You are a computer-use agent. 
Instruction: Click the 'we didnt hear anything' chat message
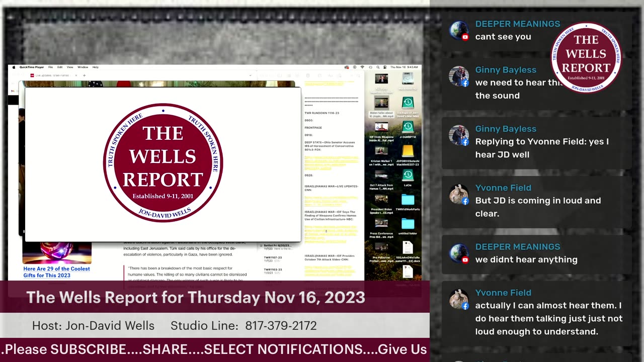526,259
